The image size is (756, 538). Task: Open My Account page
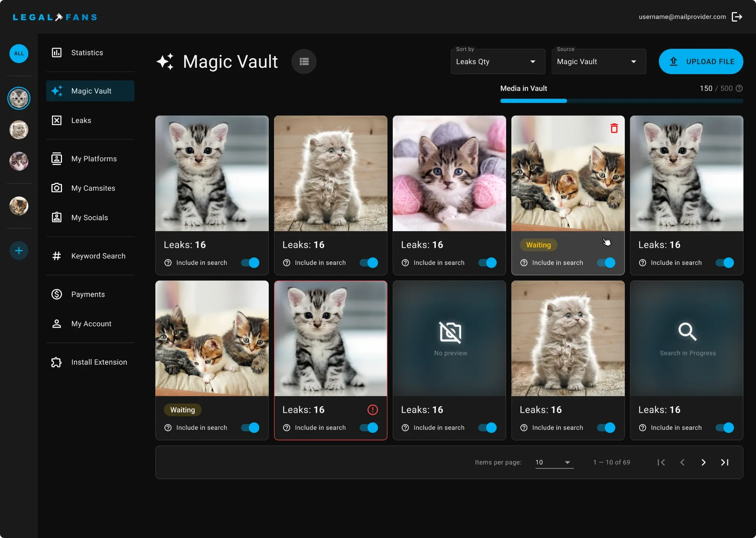pyautogui.click(x=90, y=323)
